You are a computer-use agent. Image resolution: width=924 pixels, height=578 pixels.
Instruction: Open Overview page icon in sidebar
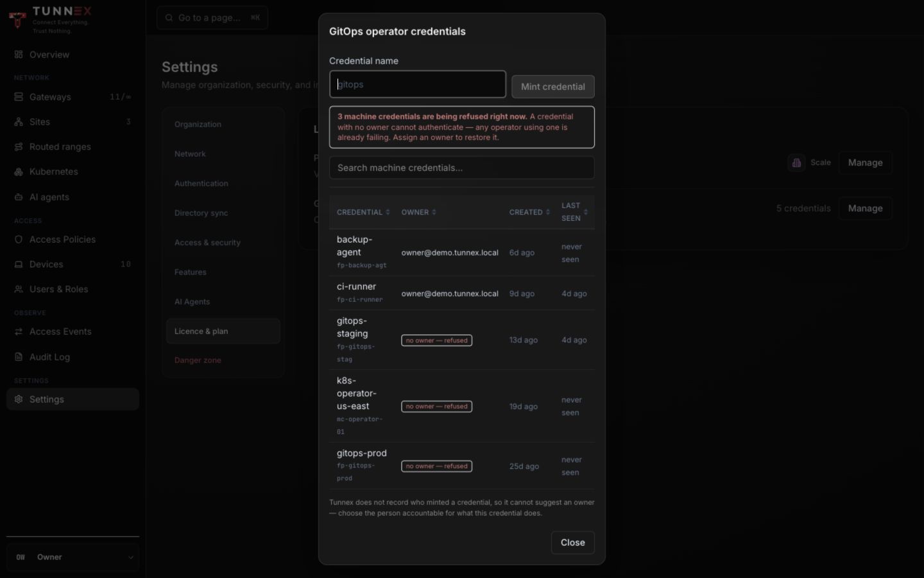pyautogui.click(x=19, y=55)
